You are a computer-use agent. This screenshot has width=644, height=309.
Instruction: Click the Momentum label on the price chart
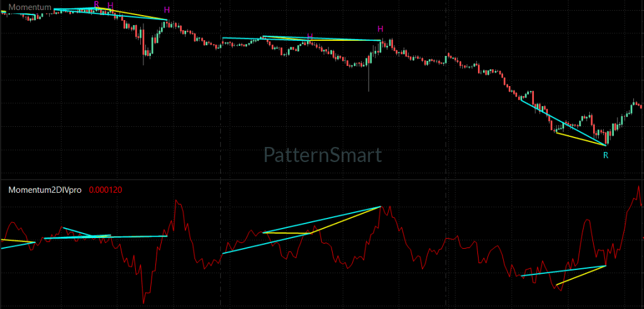[x=30, y=8]
